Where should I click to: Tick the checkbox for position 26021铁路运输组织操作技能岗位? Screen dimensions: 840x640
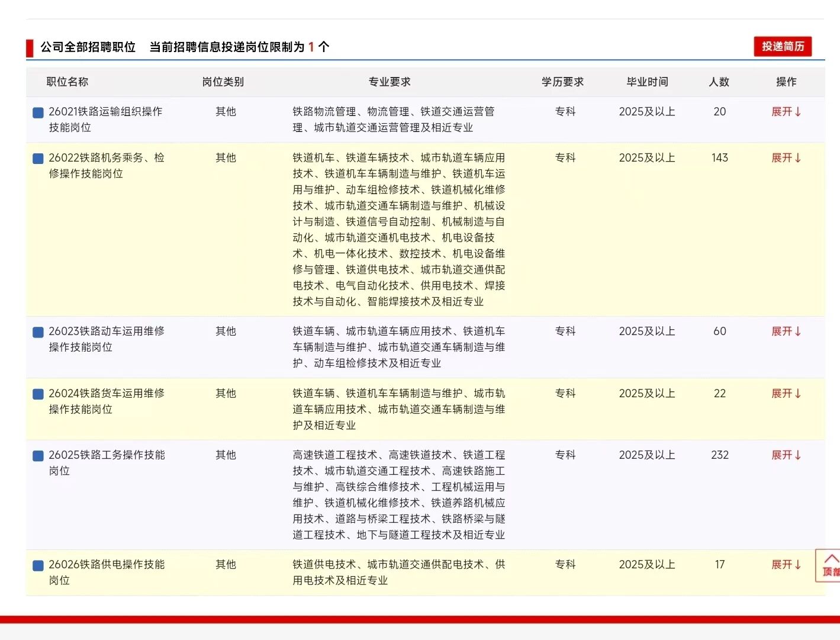38,112
